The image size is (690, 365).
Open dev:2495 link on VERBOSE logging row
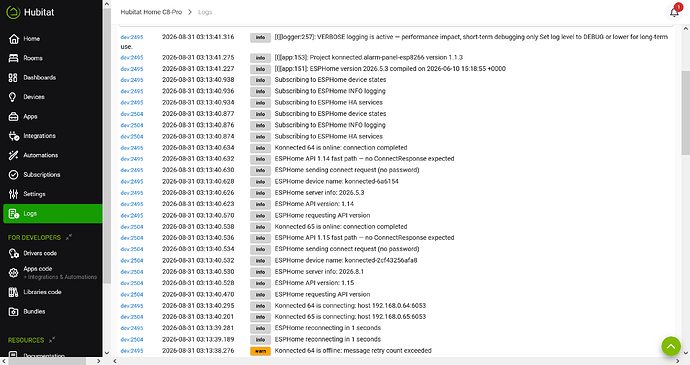pos(132,37)
